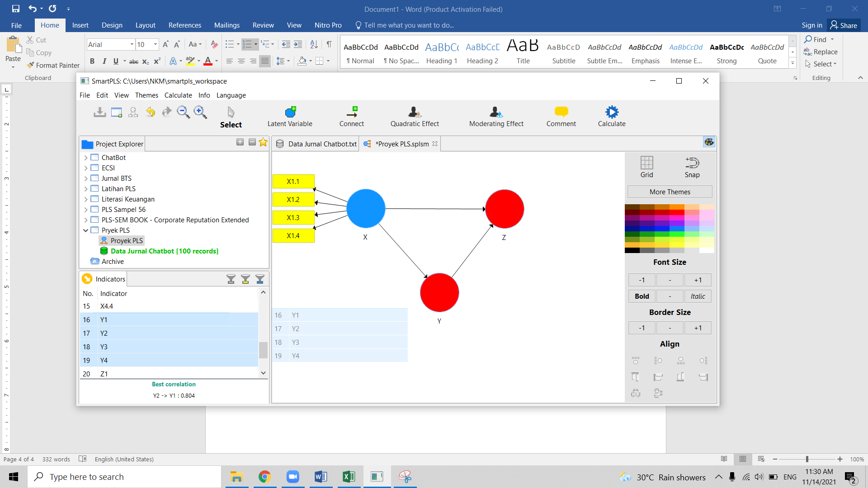Tick the Pryek PLS checkbox
The width and height of the screenshot is (868, 488).
point(94,230)
